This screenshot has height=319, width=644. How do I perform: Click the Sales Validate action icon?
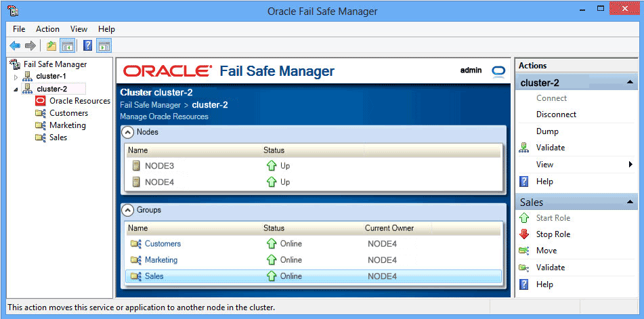click(524, 268)
